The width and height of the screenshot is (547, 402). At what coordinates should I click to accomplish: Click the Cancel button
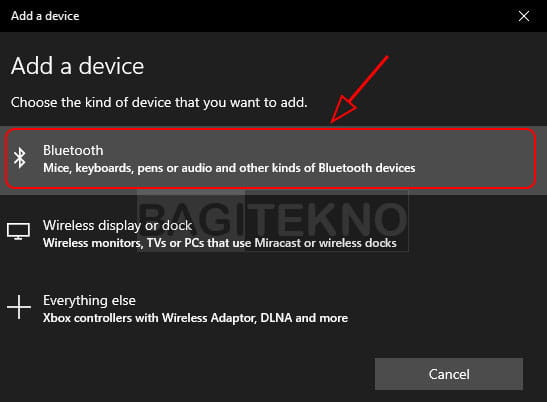449,374
